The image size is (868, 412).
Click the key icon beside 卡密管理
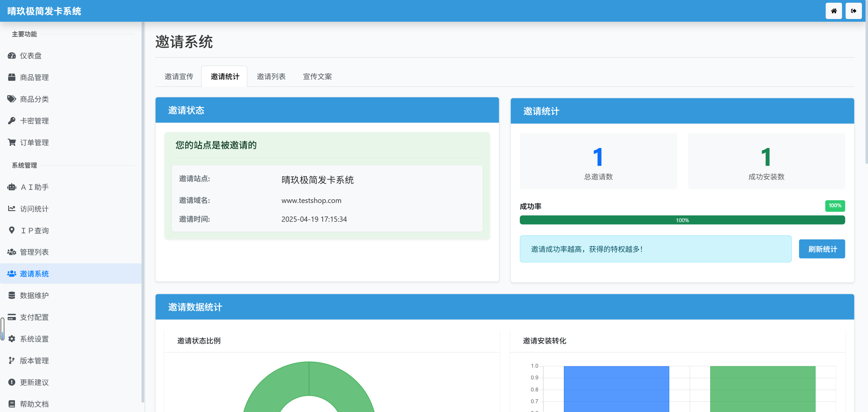[12, 121]
